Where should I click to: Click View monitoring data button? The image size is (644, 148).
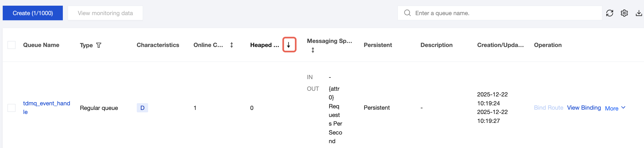[105, 13]
